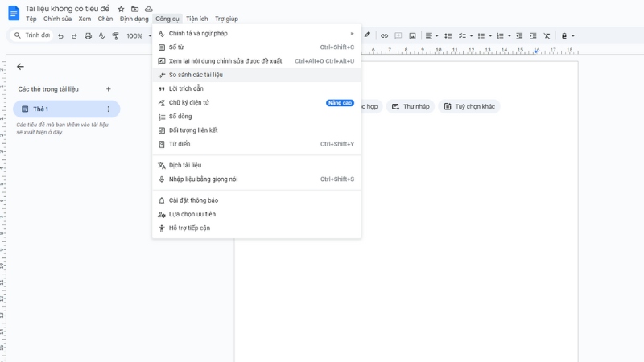Choose So sánh các tài liệu
Screen dimensions: 644x362
click(x=257, y=75)
